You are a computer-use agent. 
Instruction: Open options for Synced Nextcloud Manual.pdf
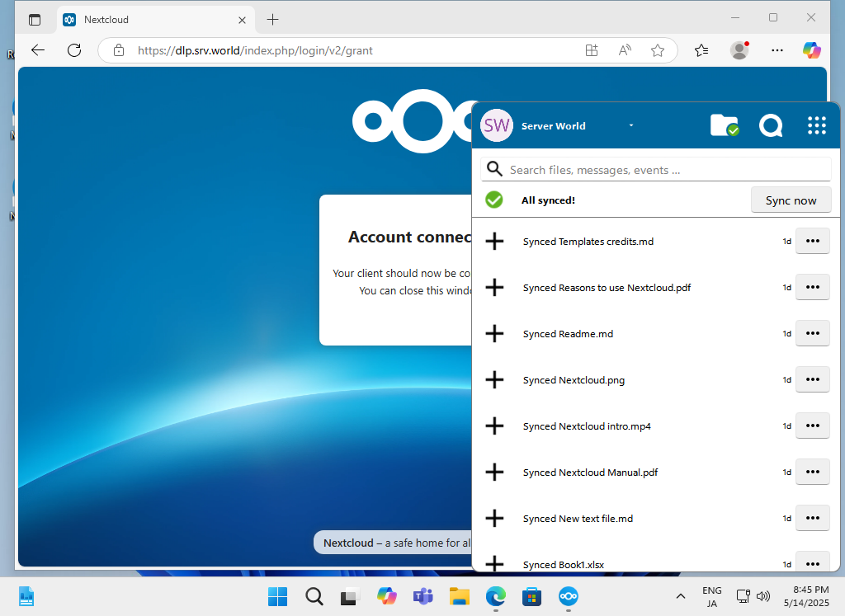click(x=812, y=473)
